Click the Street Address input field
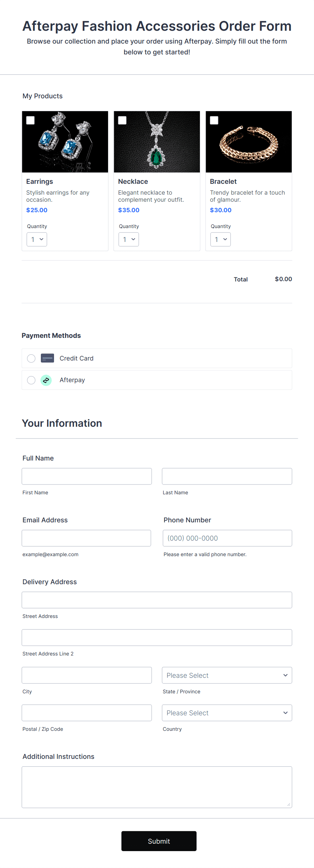 (x=157, y=600)
